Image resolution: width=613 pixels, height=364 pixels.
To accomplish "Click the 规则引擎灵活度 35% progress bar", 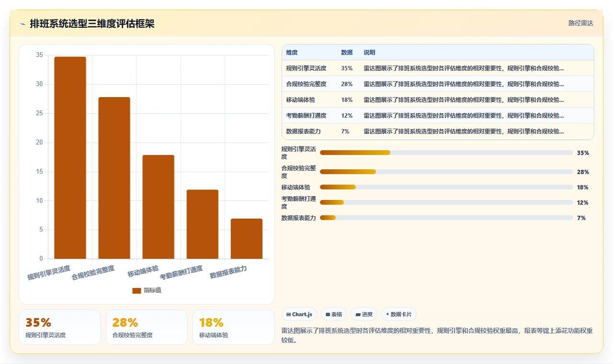I will [446, 153].
